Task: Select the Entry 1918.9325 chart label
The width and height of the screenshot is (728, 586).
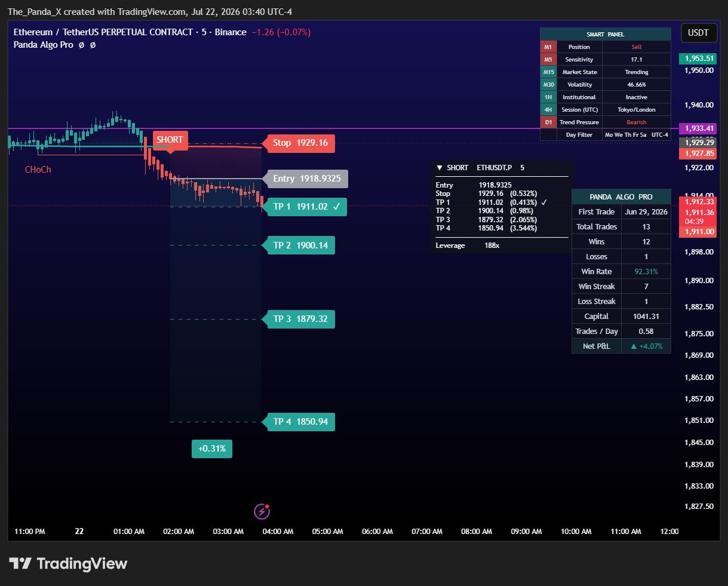Action: click(x=306, y=179)
